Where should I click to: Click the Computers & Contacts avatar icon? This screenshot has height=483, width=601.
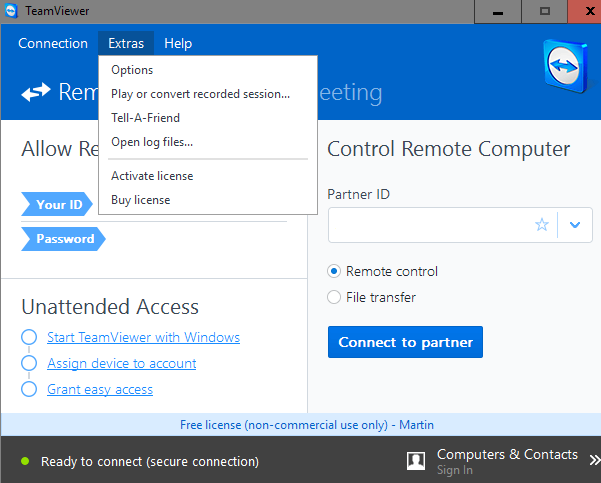416,461
